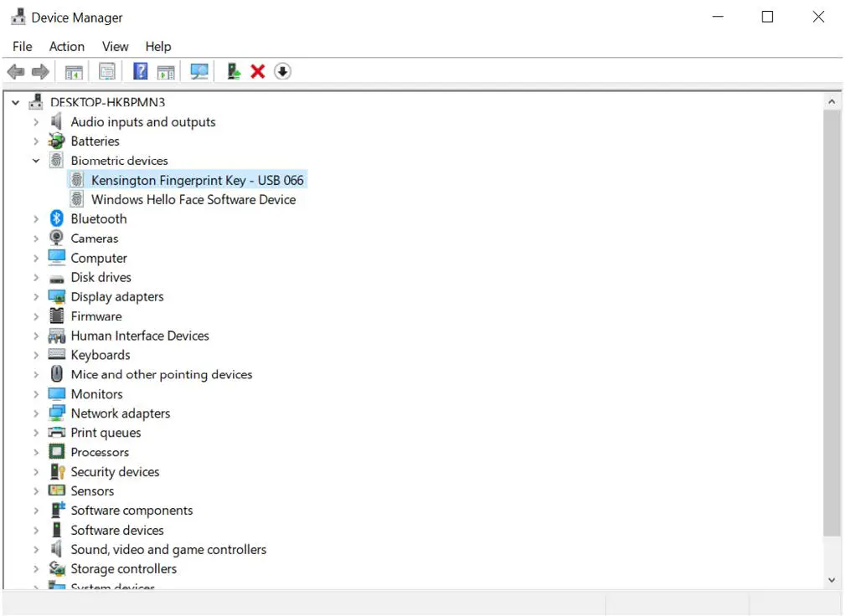
Task: Click the Security devices key icon
Action: [57, 471]
